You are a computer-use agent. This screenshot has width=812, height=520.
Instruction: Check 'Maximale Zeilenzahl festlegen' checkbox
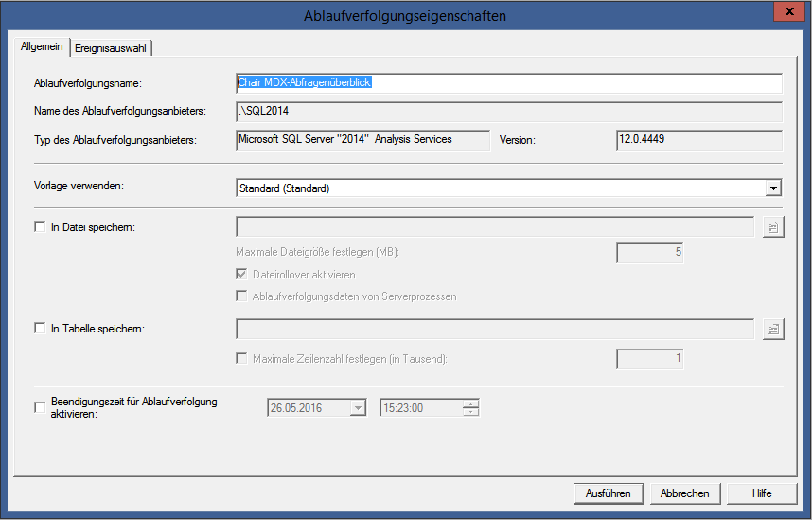(x=241, y=359)
